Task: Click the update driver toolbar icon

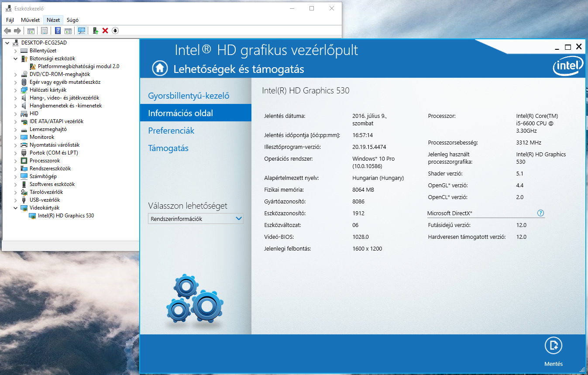Action: (95, 31)
